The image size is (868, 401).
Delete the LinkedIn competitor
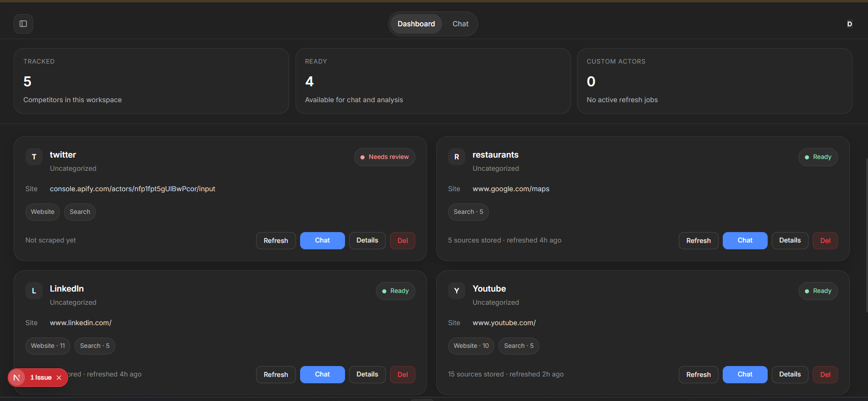tap(403, 375)
